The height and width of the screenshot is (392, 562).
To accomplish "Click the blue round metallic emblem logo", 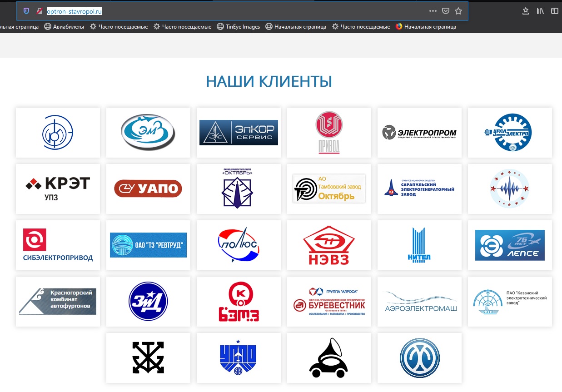I will [x=419, y=358].
